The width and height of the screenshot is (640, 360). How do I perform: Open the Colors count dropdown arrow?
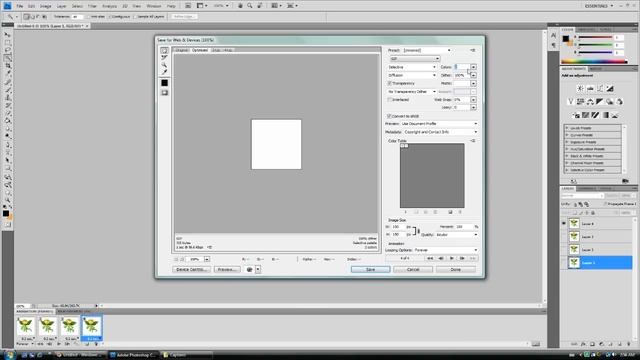pyautogui.click(x=473, y=67)
